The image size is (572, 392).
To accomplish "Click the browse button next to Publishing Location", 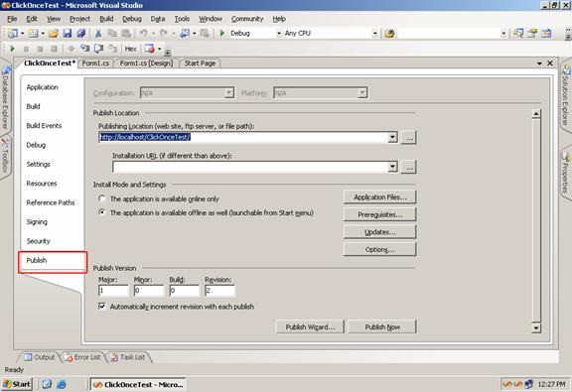I will coord(409,138).
